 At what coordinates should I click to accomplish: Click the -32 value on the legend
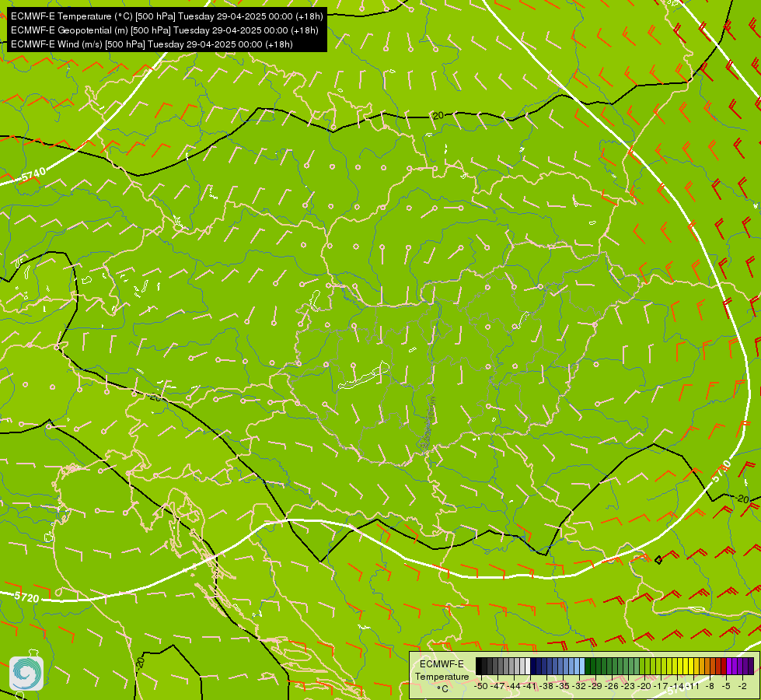(x=580, y=687)
